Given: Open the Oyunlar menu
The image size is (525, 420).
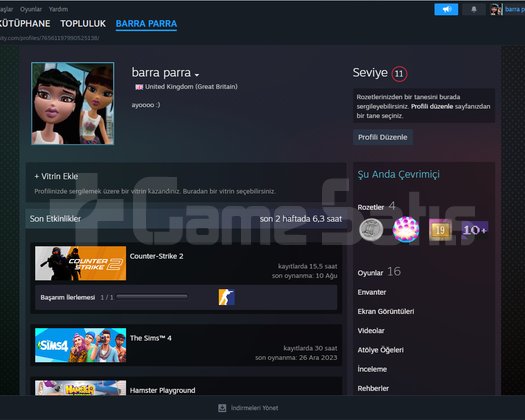Looking at the screenshot, I should (31, 9).
